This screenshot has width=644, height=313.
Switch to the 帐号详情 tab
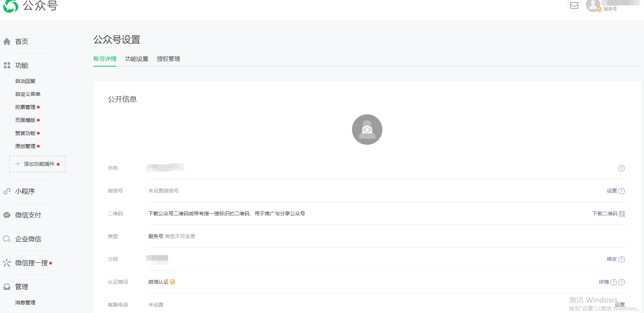(x=105, y=59)
